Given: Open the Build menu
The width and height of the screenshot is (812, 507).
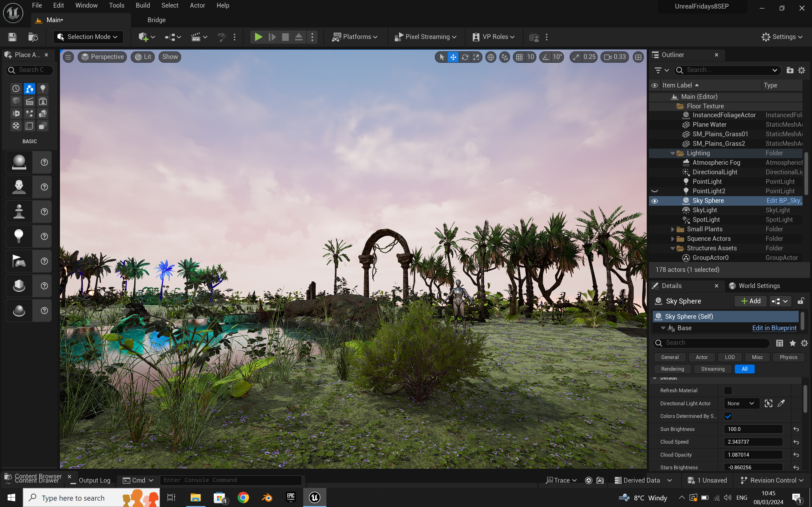Looking at the screenshot, I should click(143, 5).
